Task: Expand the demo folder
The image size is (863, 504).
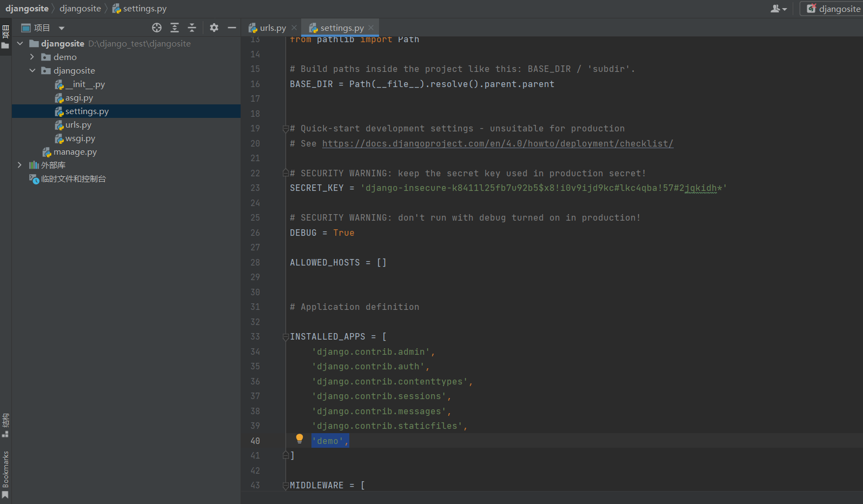Action: tap(32, 57)
